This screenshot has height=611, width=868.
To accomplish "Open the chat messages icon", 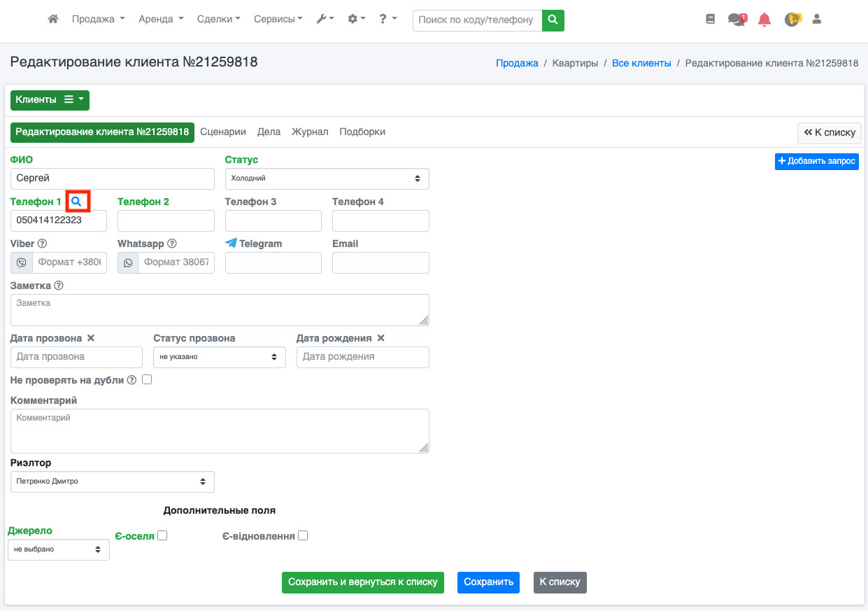I will click(736, 20).
